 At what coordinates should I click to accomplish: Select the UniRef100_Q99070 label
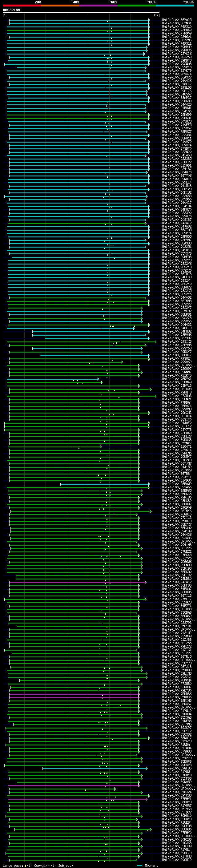(x=177, y=216)
